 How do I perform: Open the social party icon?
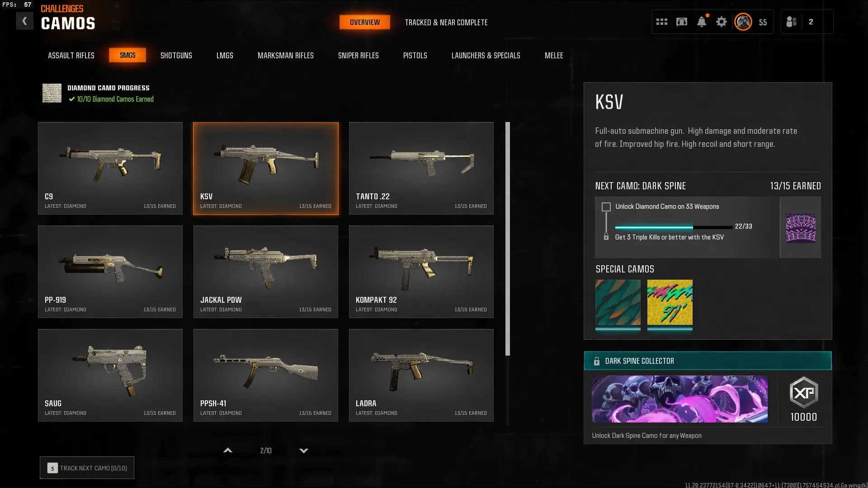click(791, 22)
